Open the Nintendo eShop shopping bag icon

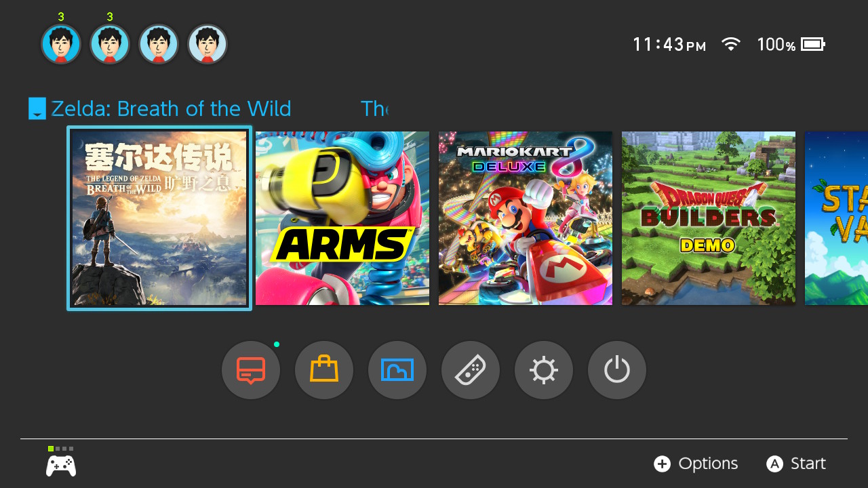tap(324, 370)
